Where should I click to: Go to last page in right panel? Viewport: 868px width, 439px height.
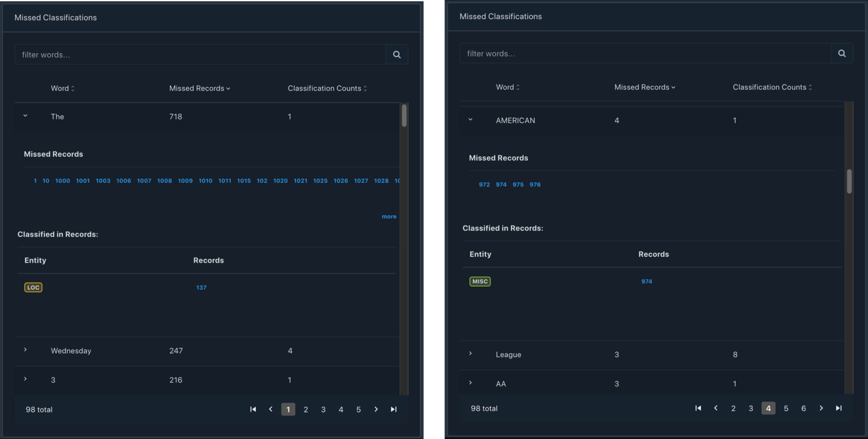pos(839,408)
